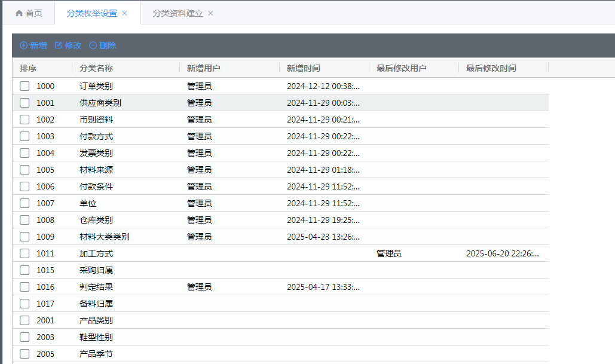This screenshot has width=615, height=364.
Task: Switch to the 分类资料建立 tab
Action: (x=178, y=13)
